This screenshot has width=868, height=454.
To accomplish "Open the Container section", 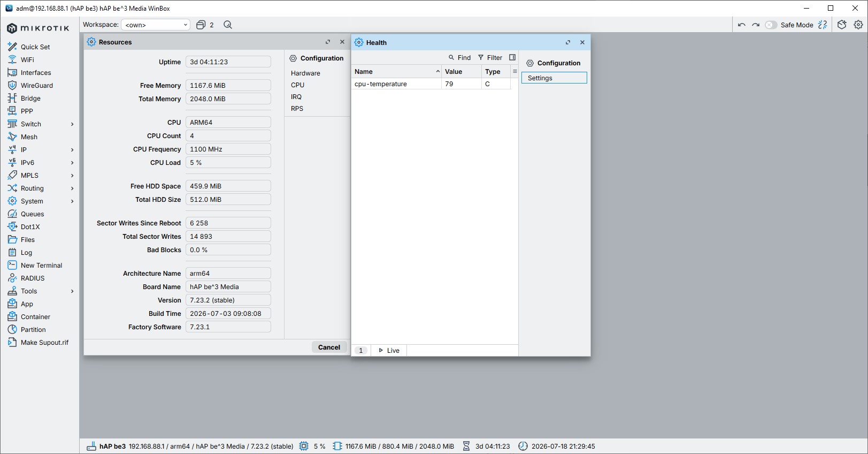I will (35, 316).
